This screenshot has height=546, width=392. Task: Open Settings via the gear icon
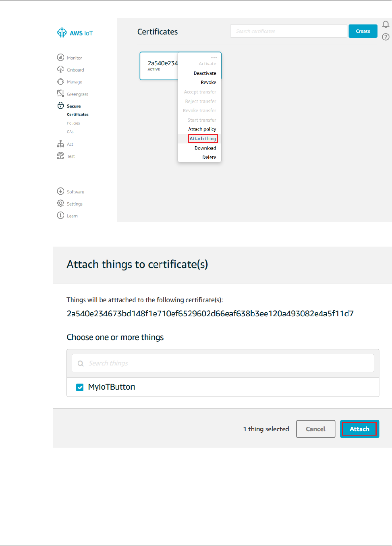tap(60, 203)
